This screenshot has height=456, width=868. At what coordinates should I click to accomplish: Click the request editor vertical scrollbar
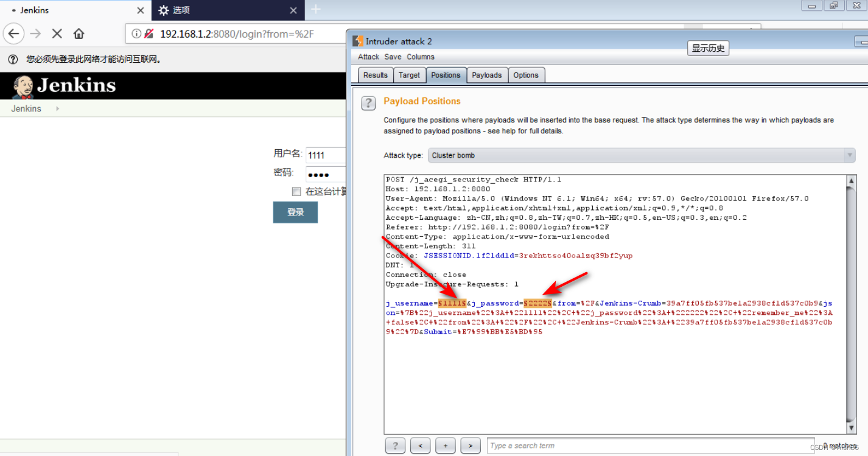pyautogui.click(x=852, y=304)
